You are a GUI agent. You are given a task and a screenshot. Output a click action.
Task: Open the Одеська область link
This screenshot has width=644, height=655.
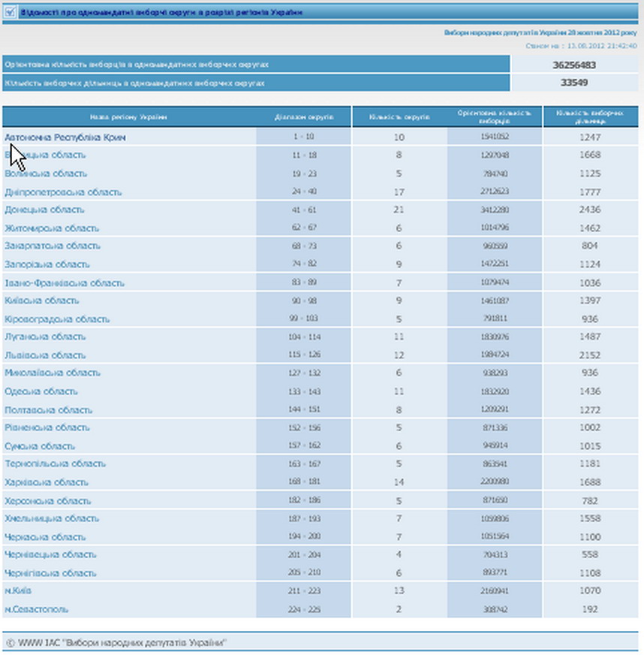click(41, 391)
